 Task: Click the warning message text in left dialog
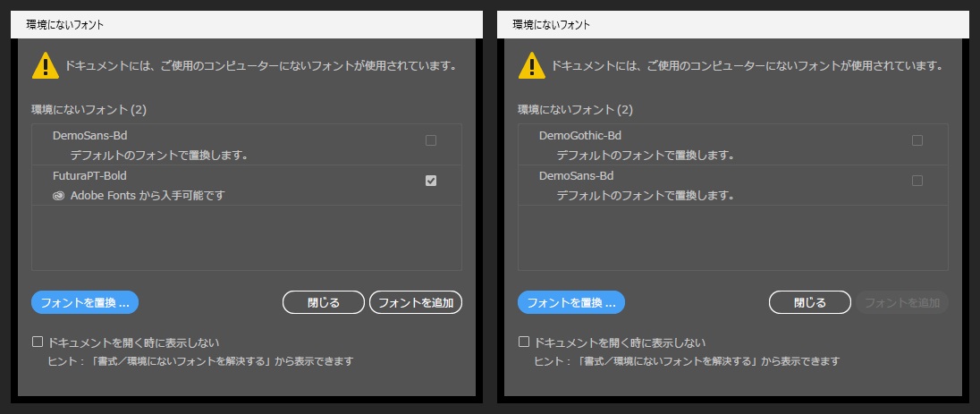(260, 65)
